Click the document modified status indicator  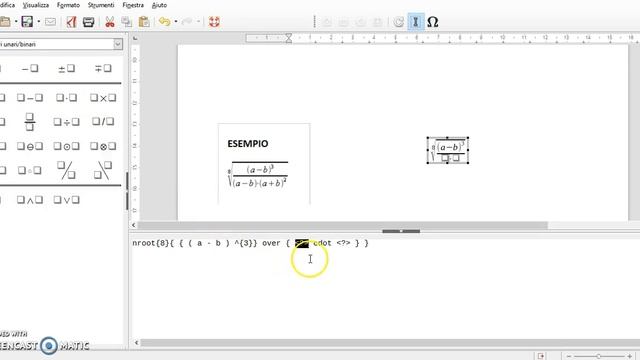tap(541, 356)
